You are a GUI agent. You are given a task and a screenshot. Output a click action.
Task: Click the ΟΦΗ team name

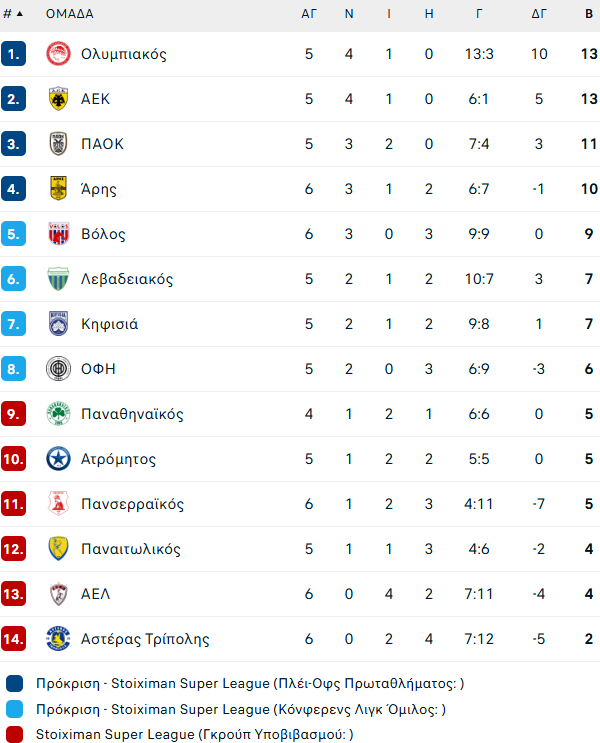point(98,369)
